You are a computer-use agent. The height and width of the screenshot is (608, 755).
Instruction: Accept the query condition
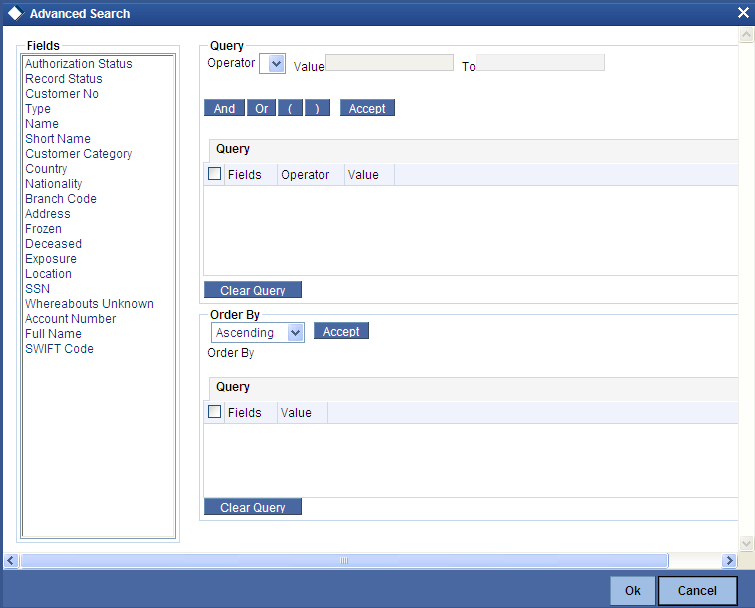(x=367, y=108)
